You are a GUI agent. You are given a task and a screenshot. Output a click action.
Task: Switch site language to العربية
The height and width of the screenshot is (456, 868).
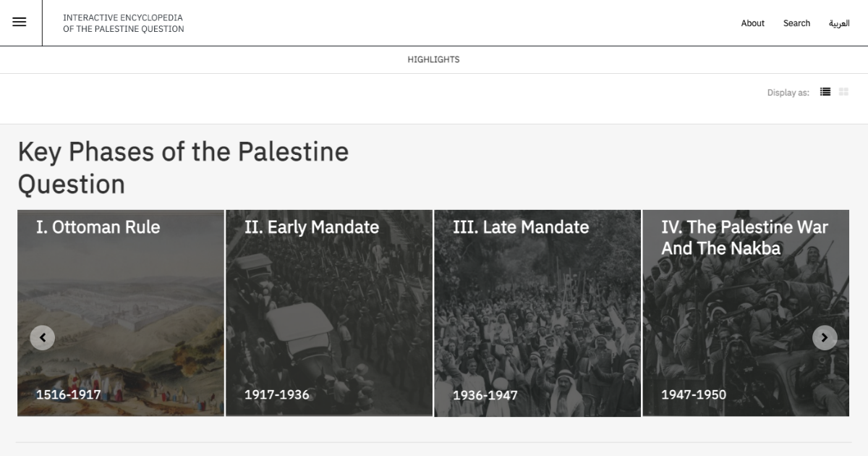[x=841, y=23]
